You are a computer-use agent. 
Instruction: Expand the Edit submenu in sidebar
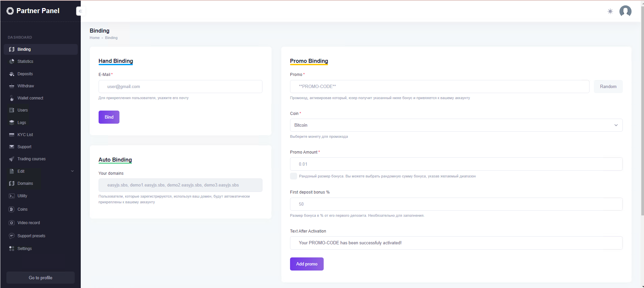pyautogui.click(x=40, y=171)
